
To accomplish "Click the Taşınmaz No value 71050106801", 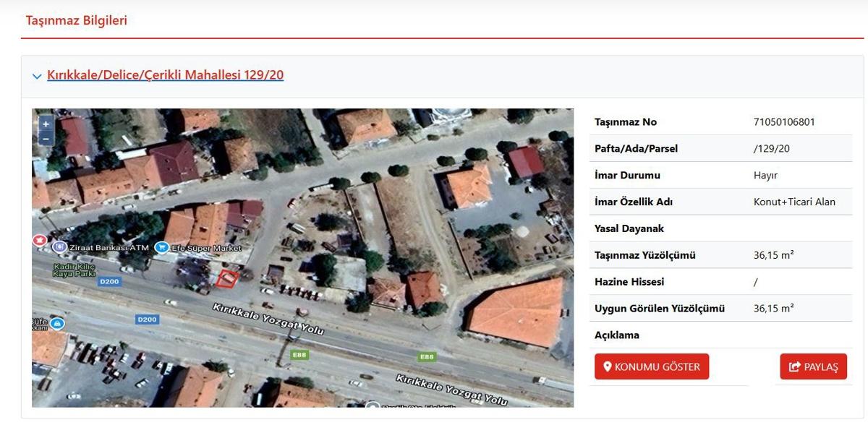I will (x=784, y=121).
